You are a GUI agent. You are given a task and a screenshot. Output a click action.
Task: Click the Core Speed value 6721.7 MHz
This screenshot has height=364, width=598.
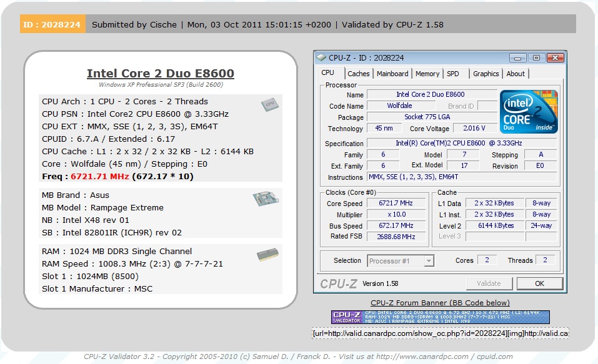click(396, 203)
